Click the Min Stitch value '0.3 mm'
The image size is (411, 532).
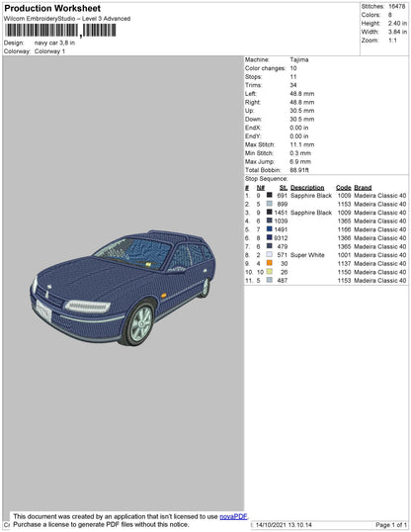300,153
